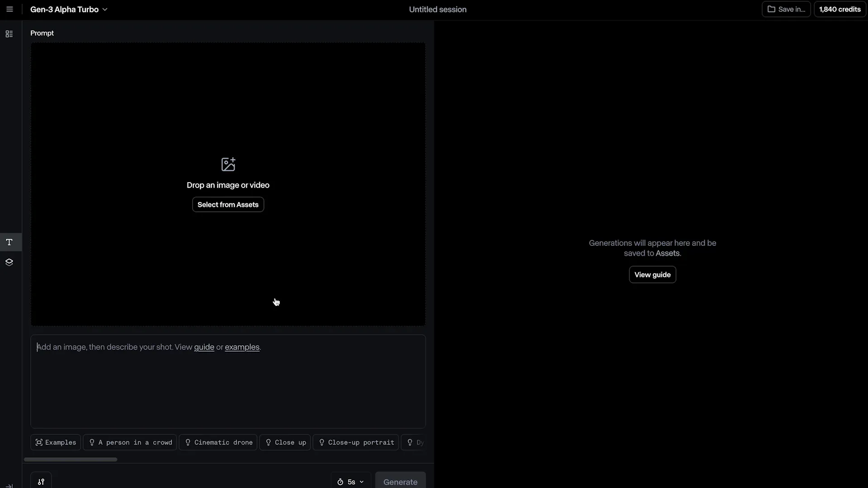Click into the prompt description text field

(x=228, y=389)
